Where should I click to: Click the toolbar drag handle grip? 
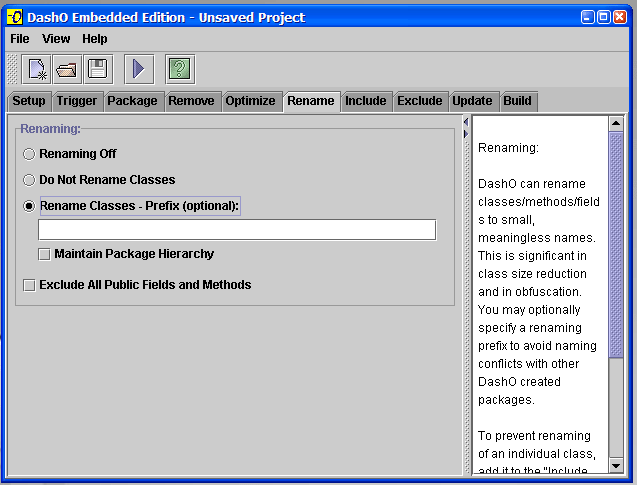pos(13,69)
